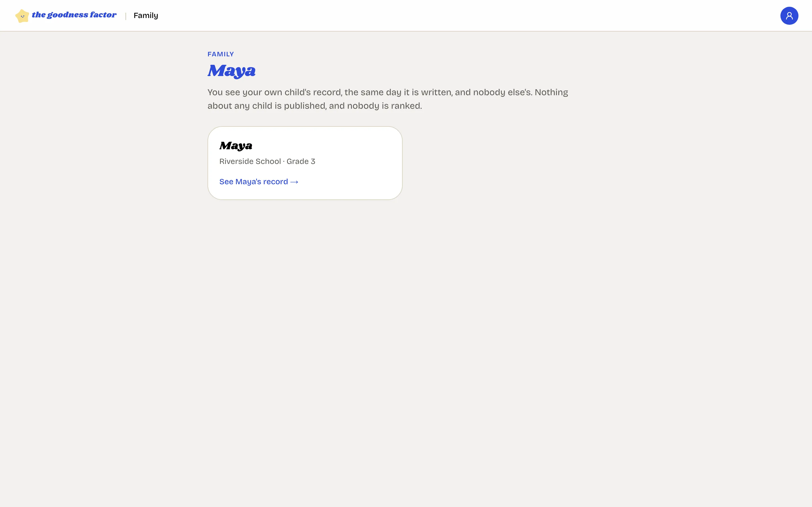Open the user account avatar menu
The height and width of the screenshot is (507, 812).
coord(789,16)
